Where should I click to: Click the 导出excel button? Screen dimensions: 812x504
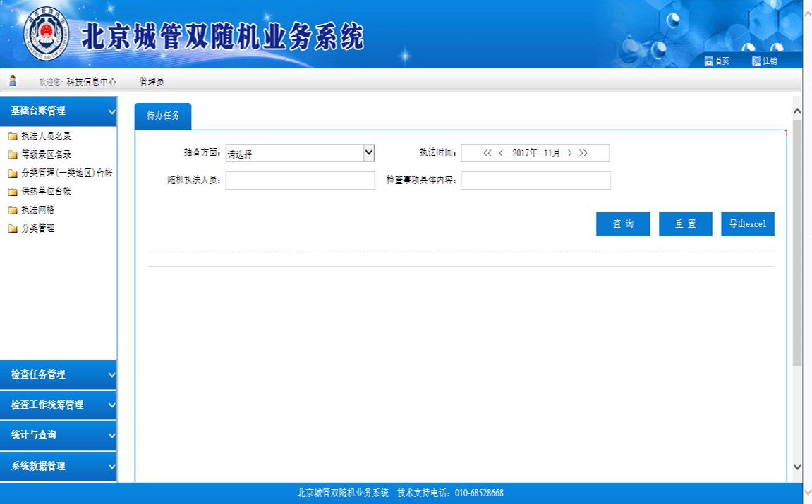click(748, 224)
